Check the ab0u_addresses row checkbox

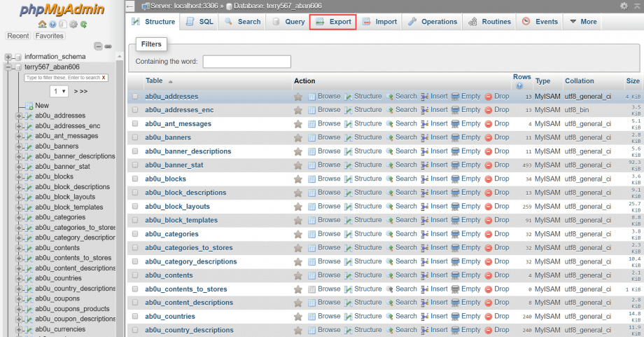[x=135, y=96]
